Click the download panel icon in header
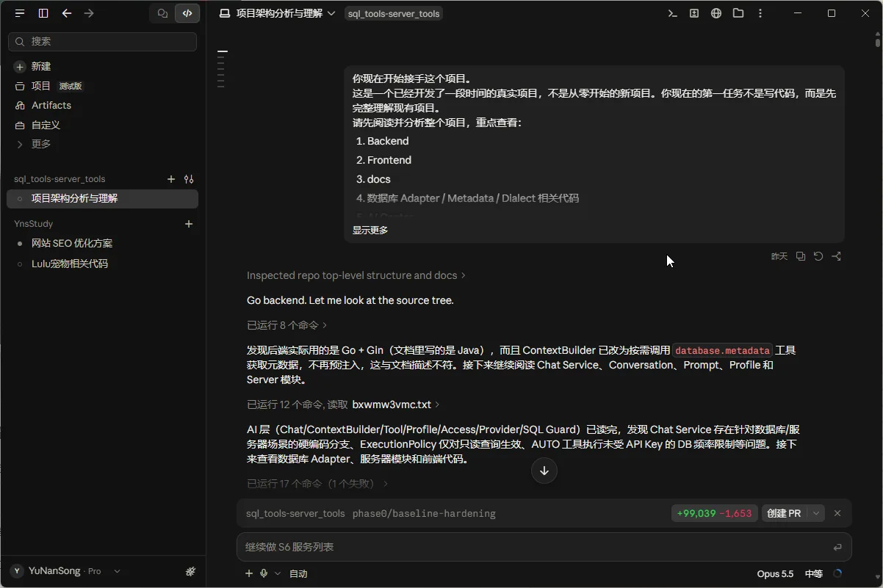883x588 pixels. tap(694, 13)
